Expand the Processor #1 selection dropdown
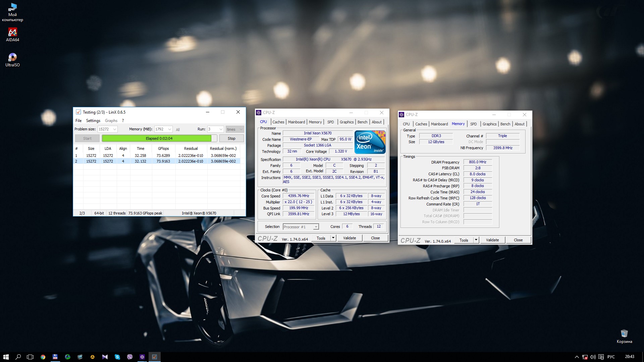The height and width of the screenshot is (362, 644). coord(316,227)
